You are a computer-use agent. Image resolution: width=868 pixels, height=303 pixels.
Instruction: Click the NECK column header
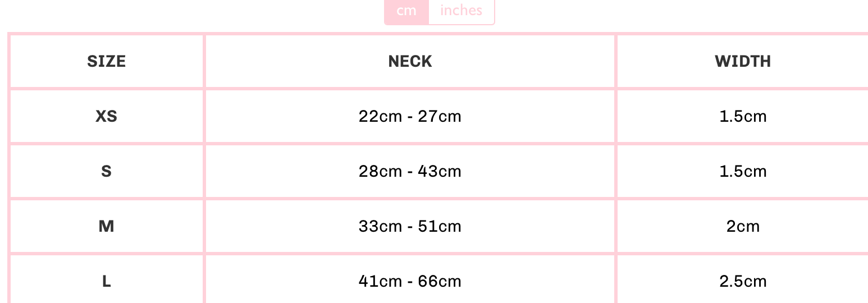point(410,61)
